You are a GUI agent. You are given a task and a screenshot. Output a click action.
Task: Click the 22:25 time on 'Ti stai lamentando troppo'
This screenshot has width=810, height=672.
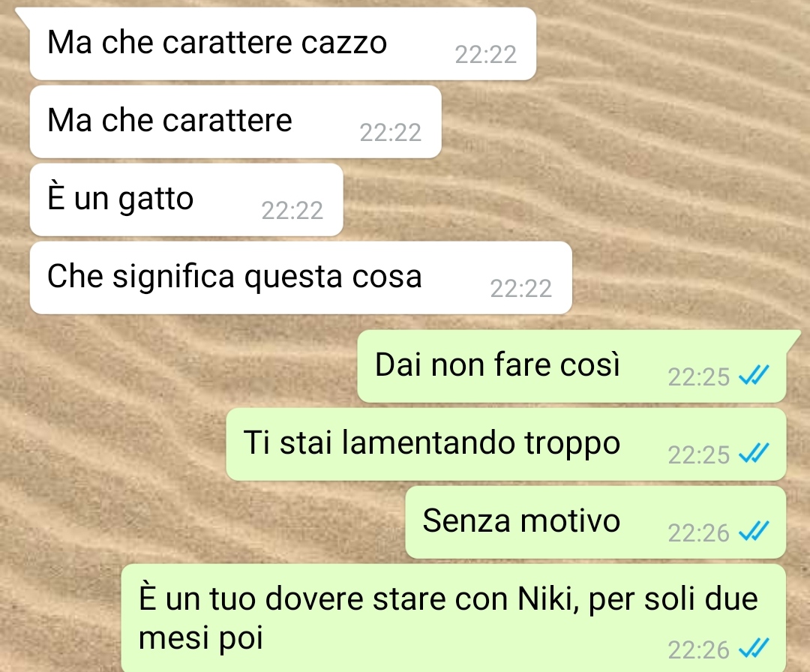click(698, 455)
